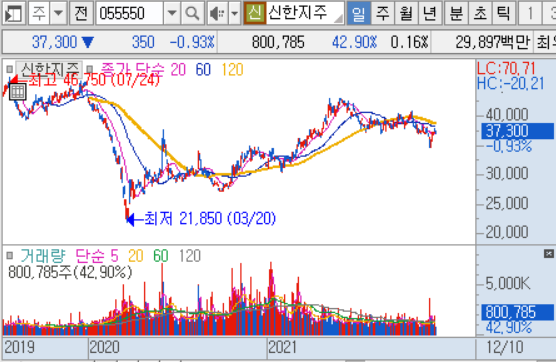Click the 800,785 volume tag on axis
This screenshot has height=362, width=556.
(x=517, y=312)
